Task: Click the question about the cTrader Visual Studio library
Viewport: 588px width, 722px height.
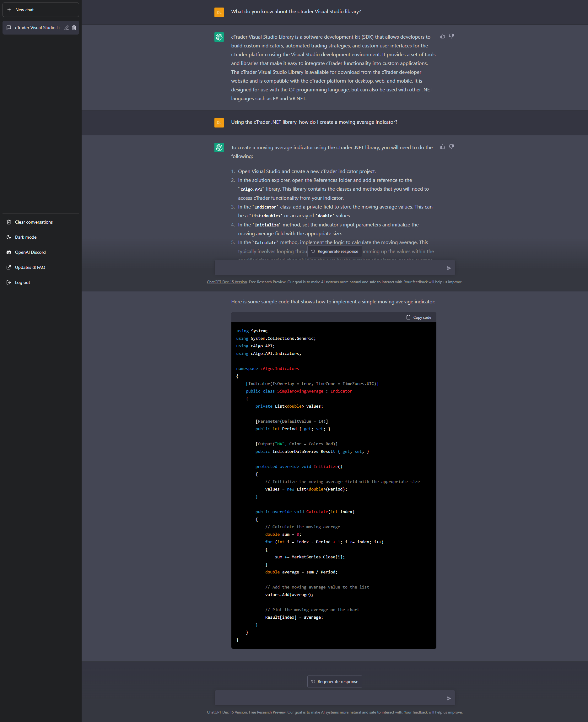Action: click(296, 12)
